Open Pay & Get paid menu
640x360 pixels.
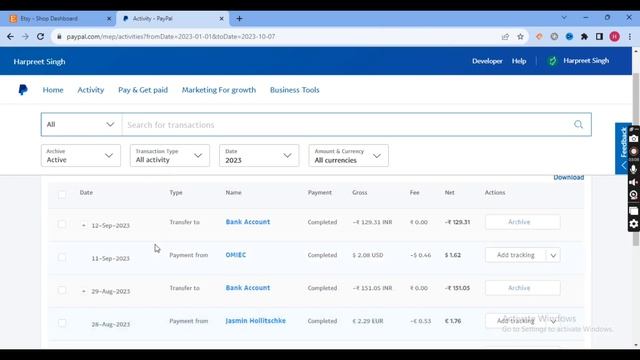(143, 90)
